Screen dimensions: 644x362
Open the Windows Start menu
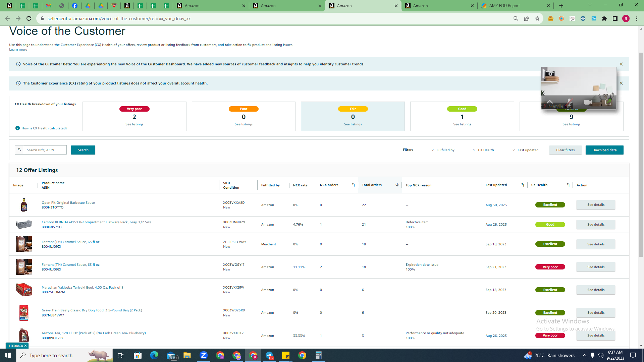click(x=8, y=355)
